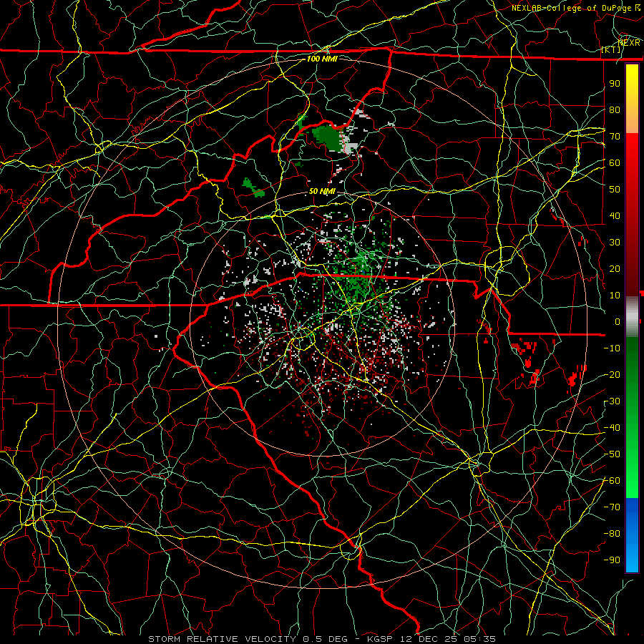Click the -20 scale label

[x=612, y=375]
